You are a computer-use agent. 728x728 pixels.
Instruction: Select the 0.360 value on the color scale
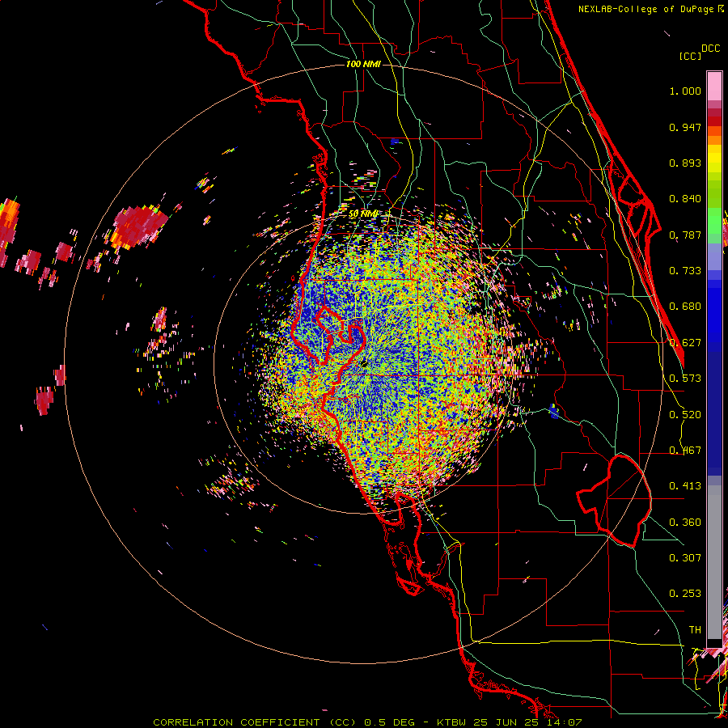[x=685, y=523]
